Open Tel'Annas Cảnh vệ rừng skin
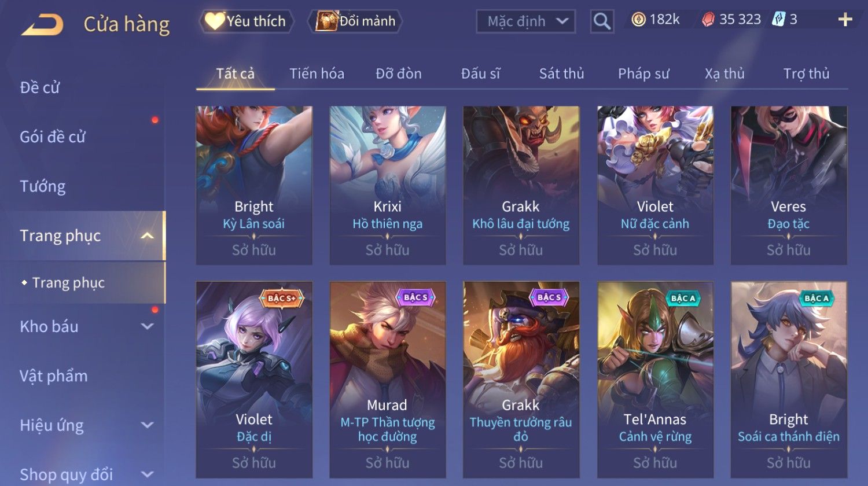Image resolution: width=868 pixels, height=486 pixels. pyautogui.click(x=655, y=380)
